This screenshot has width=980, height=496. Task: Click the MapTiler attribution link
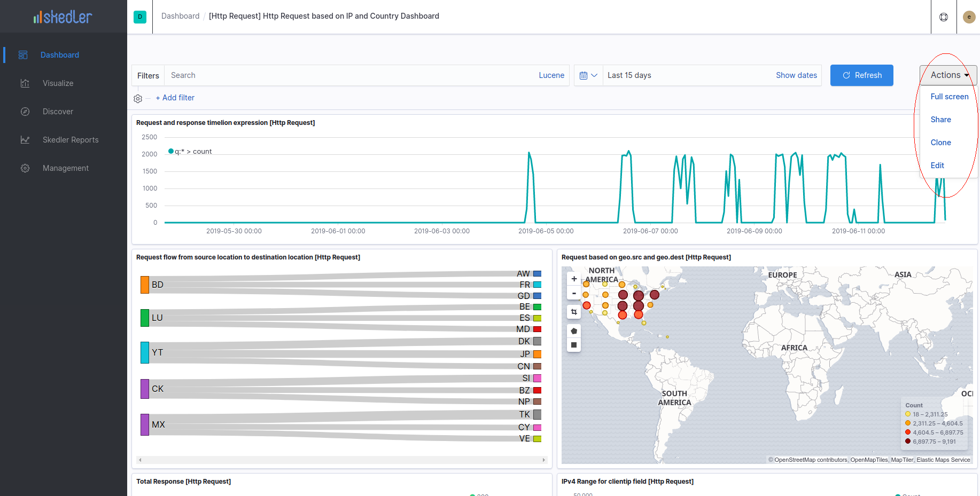(x=902, y=460)
